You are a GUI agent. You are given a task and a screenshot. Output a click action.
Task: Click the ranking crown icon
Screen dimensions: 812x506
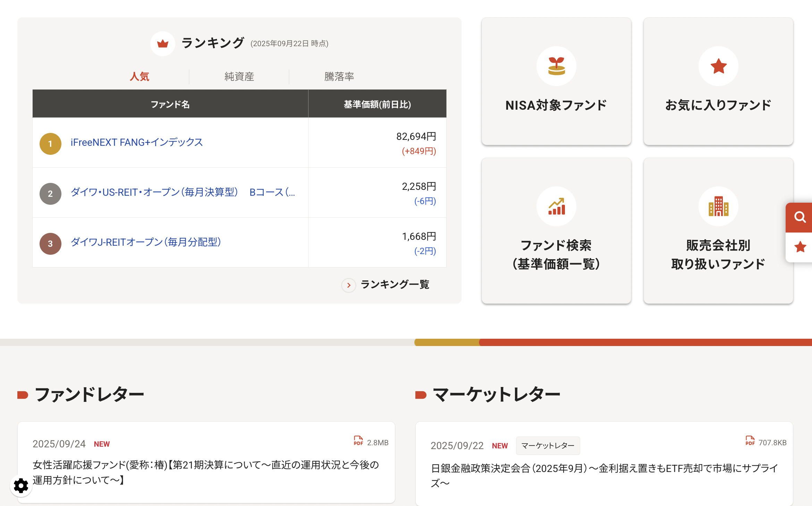162,44
